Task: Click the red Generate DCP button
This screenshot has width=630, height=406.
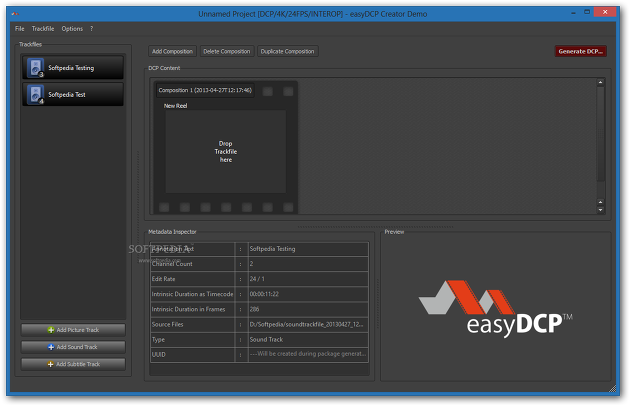Action: pyautogui.click(x=581, y=51)
